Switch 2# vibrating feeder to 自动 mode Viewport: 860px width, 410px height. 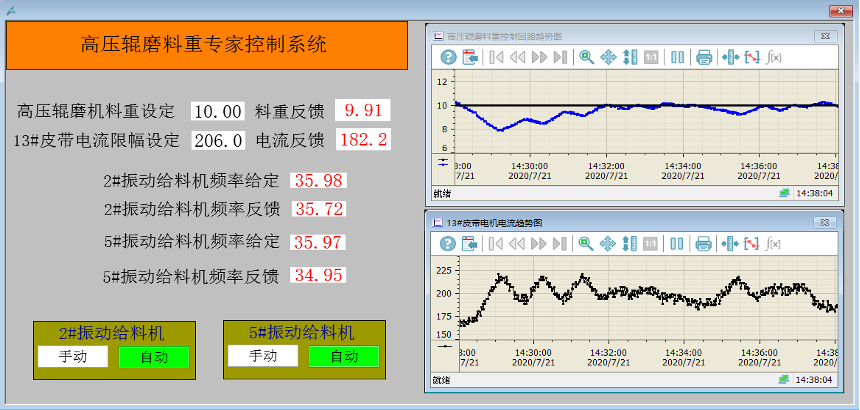tap(153, 357)
